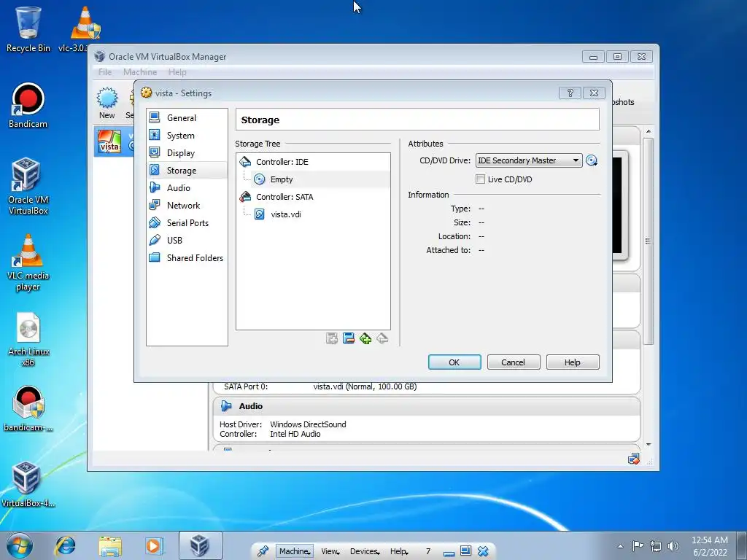Click Action Center flag tray icon
Viewport: 747px width, 560px height.
coord(638,546)
